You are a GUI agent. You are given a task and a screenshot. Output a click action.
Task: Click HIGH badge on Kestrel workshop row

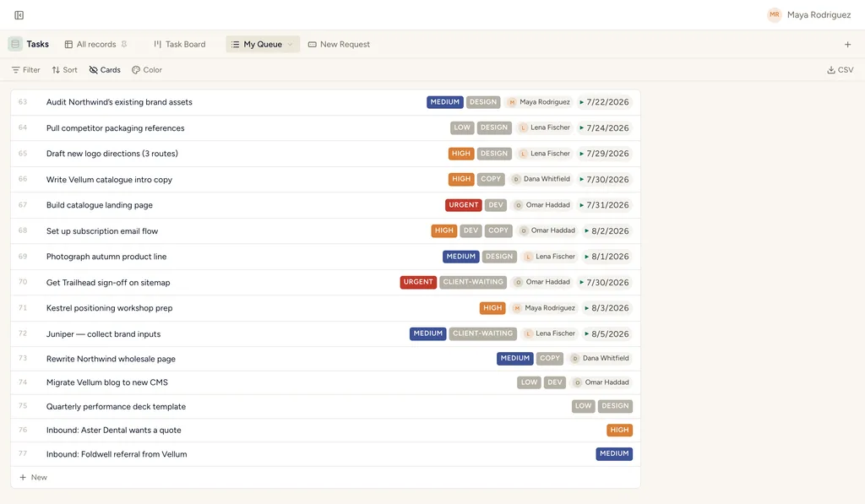(492, 307)
